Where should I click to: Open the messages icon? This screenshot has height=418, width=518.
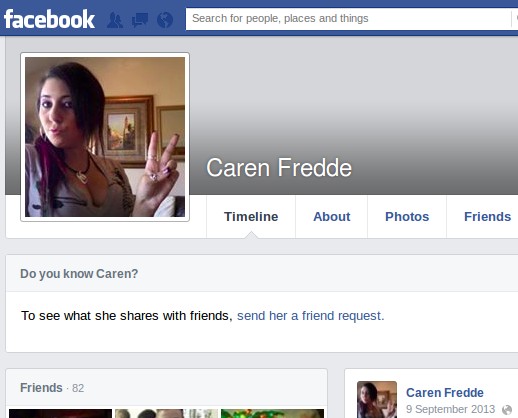tap(140, 20)
